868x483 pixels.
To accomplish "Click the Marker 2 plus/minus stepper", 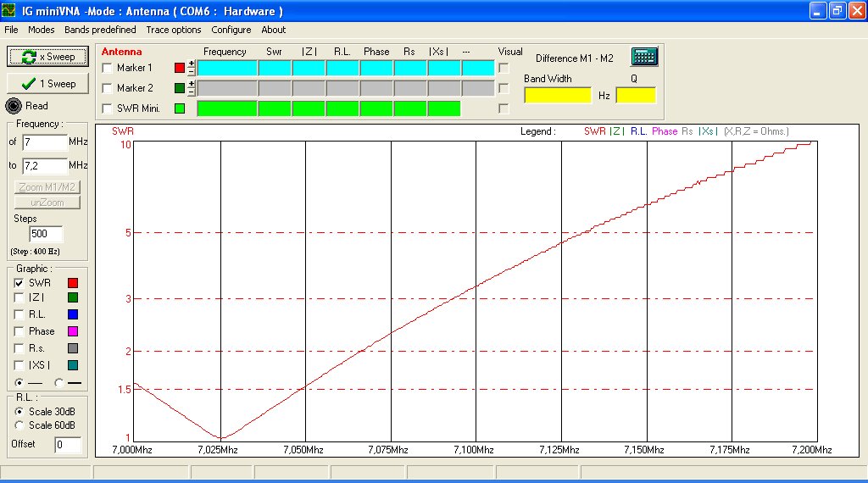I will click(x=192, y=88).
